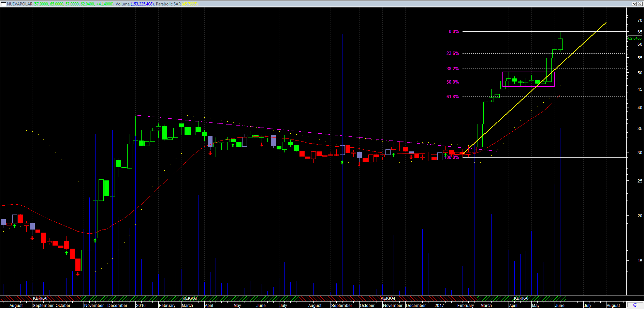Screen dimensions: 644x309
Task: Click the chart window control-menu icon
Action: click(x=3, y=4)
